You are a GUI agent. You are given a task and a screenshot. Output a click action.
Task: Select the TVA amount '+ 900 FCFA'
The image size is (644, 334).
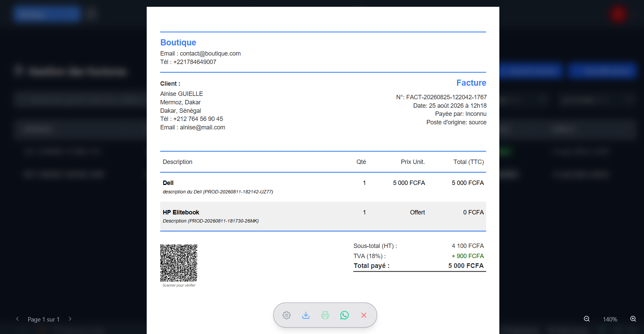468,256
